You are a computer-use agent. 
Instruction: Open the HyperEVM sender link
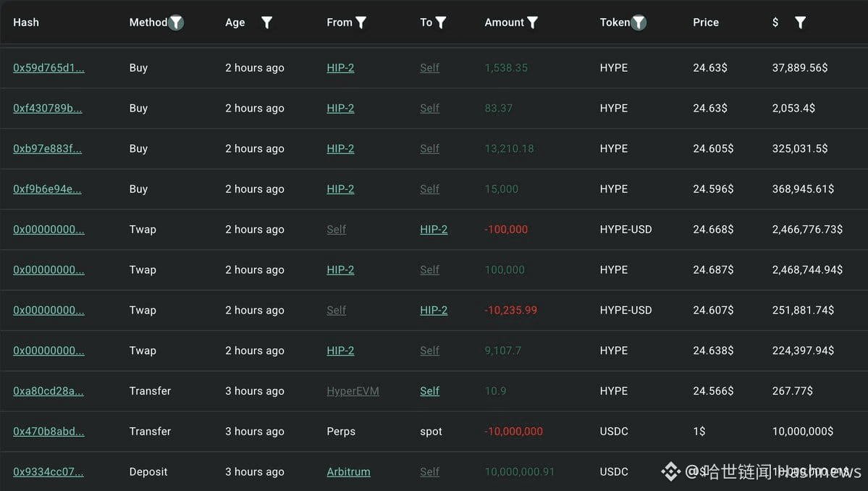tap(353, 391)
